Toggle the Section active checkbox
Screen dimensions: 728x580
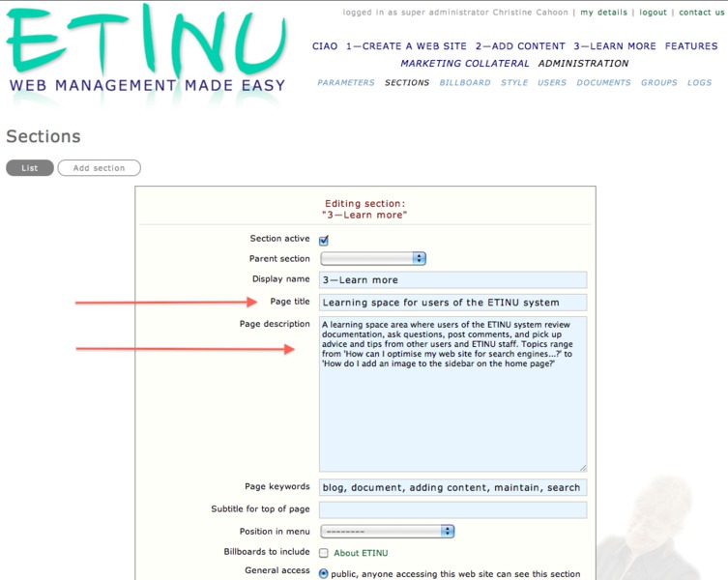[x=324, y=240]
